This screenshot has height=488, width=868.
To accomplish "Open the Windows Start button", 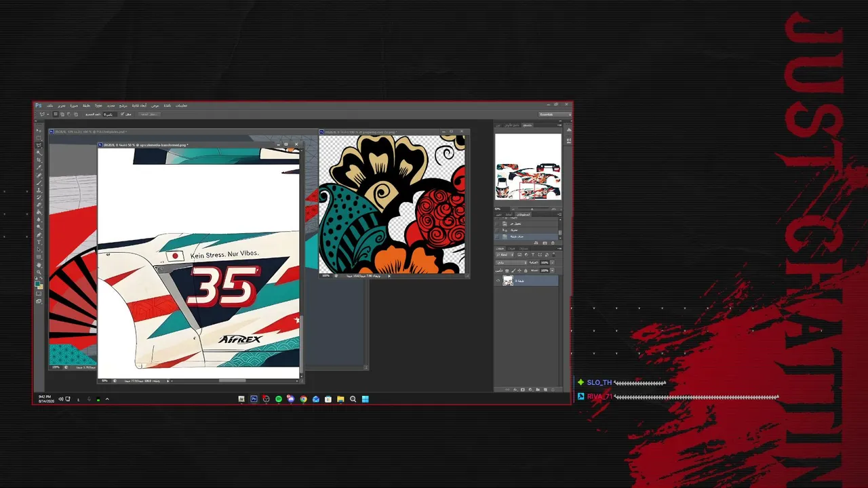I will tap(366, 399).
